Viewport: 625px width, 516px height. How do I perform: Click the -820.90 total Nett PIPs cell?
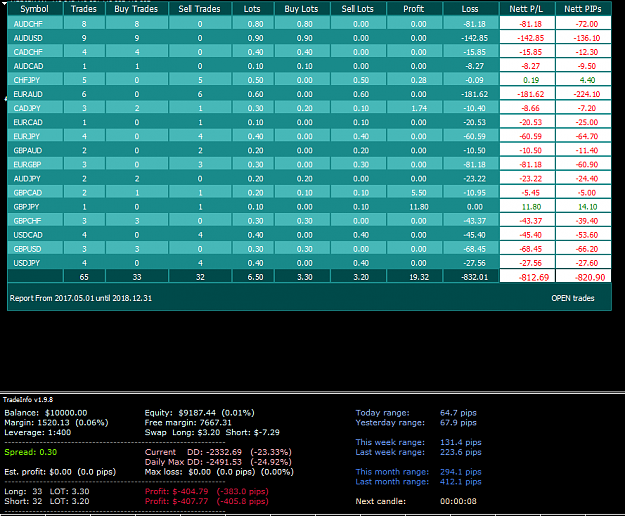[583, 277]
